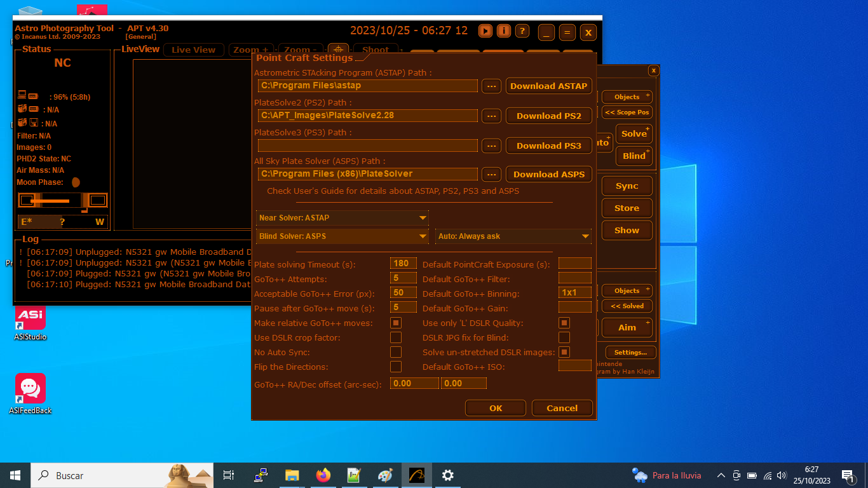Click the Aim button
The width and height of the screenshot is (868, 488).
coord(627,327)
